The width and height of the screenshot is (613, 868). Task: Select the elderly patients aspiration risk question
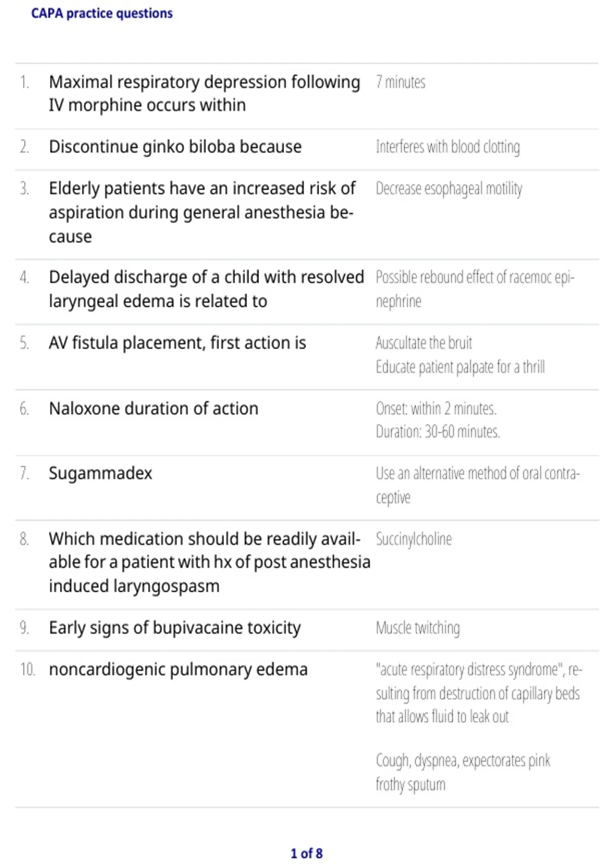tap(202, 212)
